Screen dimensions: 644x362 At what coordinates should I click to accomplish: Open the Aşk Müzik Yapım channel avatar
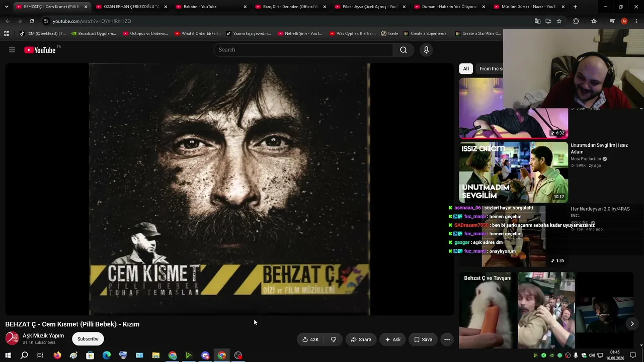12,338
